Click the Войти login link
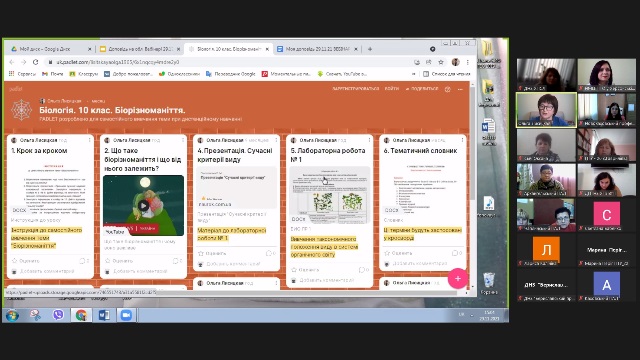Image resolution: width=640 pixels, height=360 pixels. coord(392,89)
